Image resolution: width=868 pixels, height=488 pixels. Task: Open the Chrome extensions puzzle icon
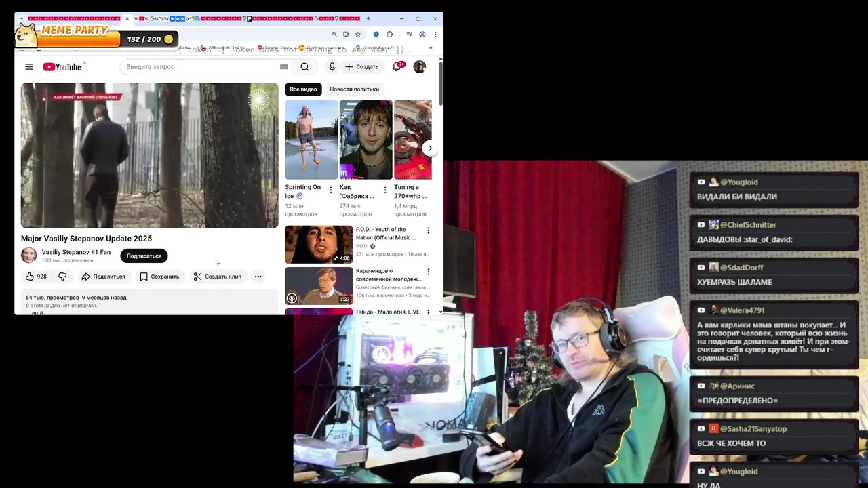389,35
